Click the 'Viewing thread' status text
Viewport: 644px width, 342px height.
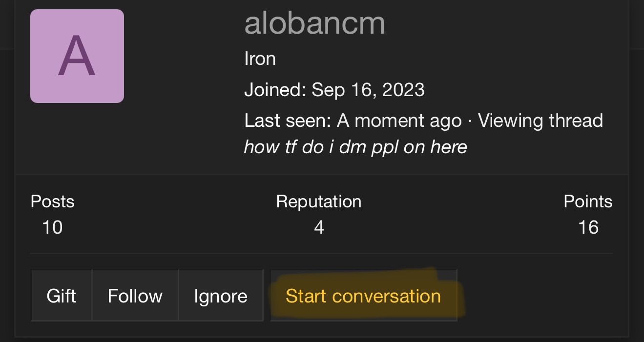[540, 121]
